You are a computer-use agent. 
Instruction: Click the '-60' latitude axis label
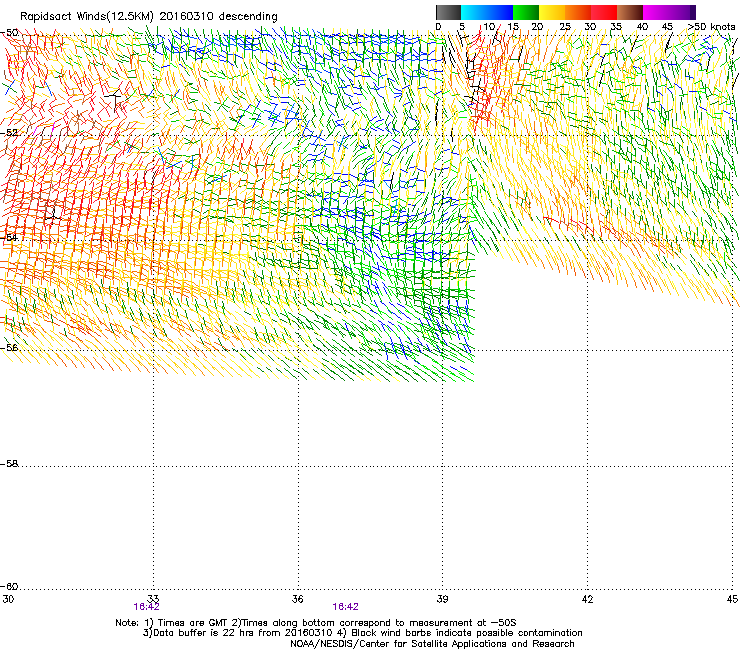click(x=9, y=587)
